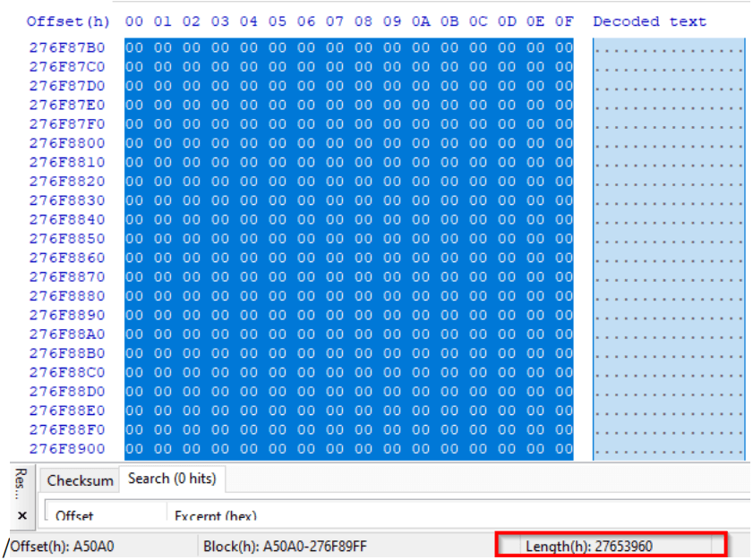Select offset row 276F8850
753x560 pixels.
67,239
